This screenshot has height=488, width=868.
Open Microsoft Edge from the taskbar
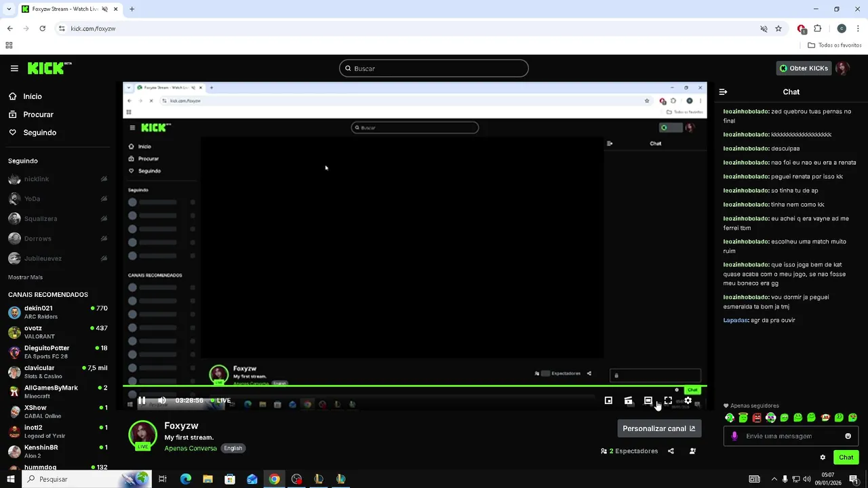point(186,479)
